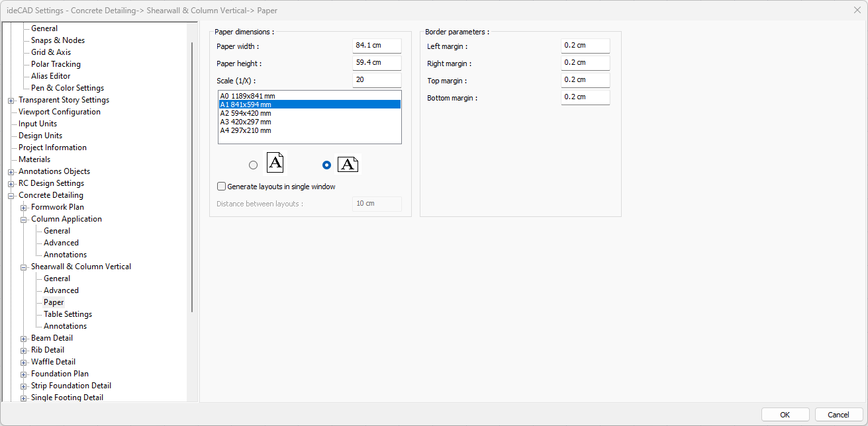
Task: Open Table Settings under Shearwall & Column Vertical
Action: pyautogui.click(x=68, y=314)
